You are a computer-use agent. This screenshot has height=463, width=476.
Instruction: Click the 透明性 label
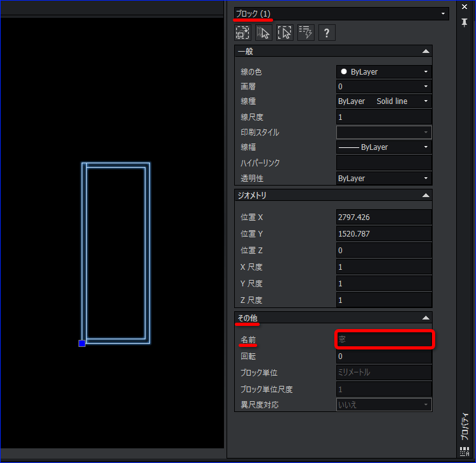click(252, 179)
